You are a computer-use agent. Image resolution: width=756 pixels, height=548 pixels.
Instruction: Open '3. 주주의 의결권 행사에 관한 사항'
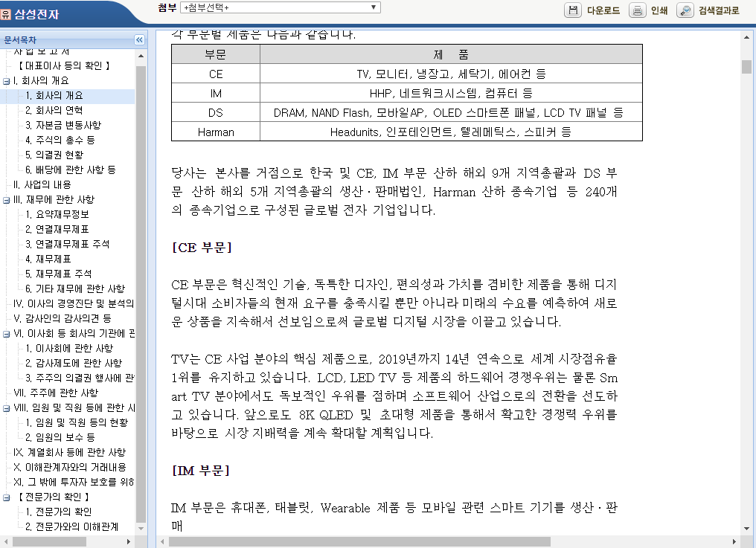(80, 378)
